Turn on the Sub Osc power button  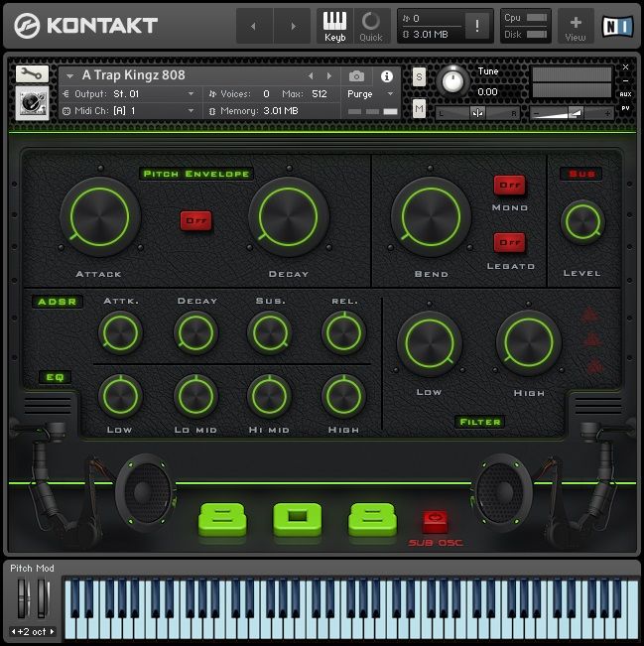pos(436,521)
